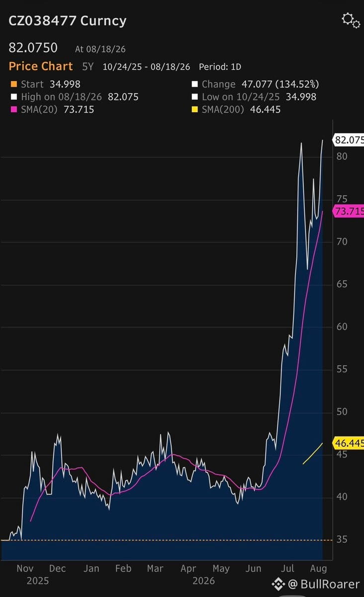The height and width of the screenshot is (597, 364).
Task: Open chart settings gear icon
Action: (350, 20)
